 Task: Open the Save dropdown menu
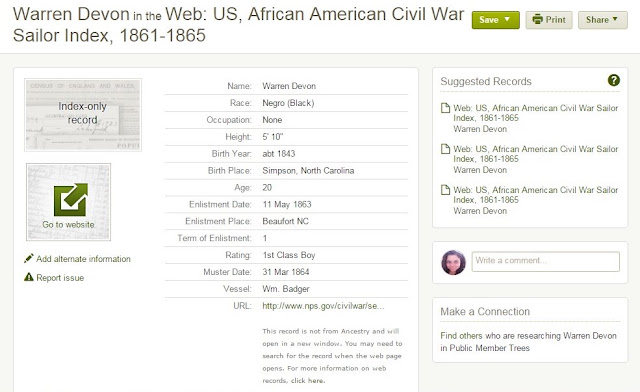pos(496,20)
